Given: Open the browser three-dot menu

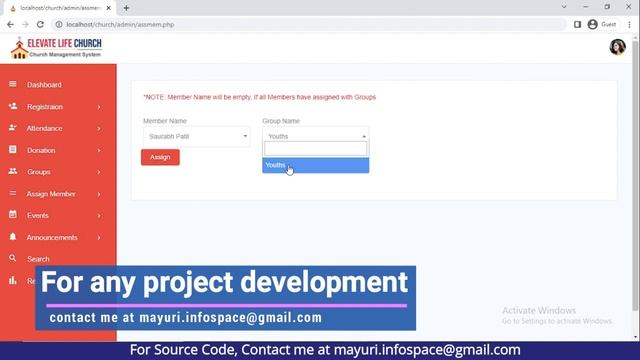Looking at the screenshot, I should [629, 24].
